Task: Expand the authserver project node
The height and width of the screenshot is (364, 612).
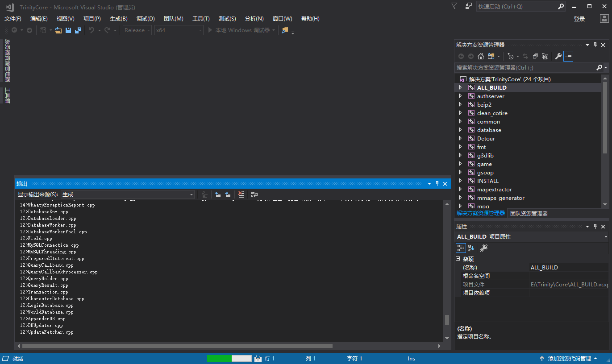Action: point(460,96)
